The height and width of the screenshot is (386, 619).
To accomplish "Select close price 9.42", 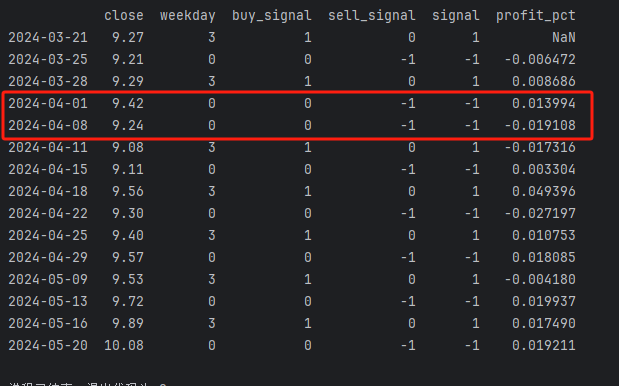I will coord(128,103).
